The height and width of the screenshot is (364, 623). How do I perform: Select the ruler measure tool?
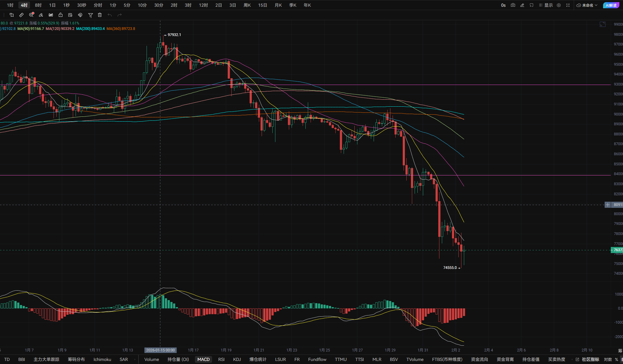[21, 15]
